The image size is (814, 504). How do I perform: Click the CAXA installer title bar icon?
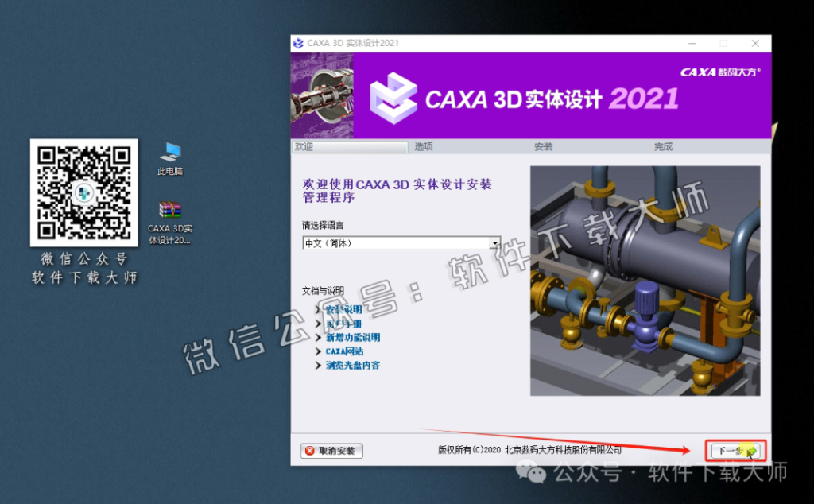pos(298,43)
